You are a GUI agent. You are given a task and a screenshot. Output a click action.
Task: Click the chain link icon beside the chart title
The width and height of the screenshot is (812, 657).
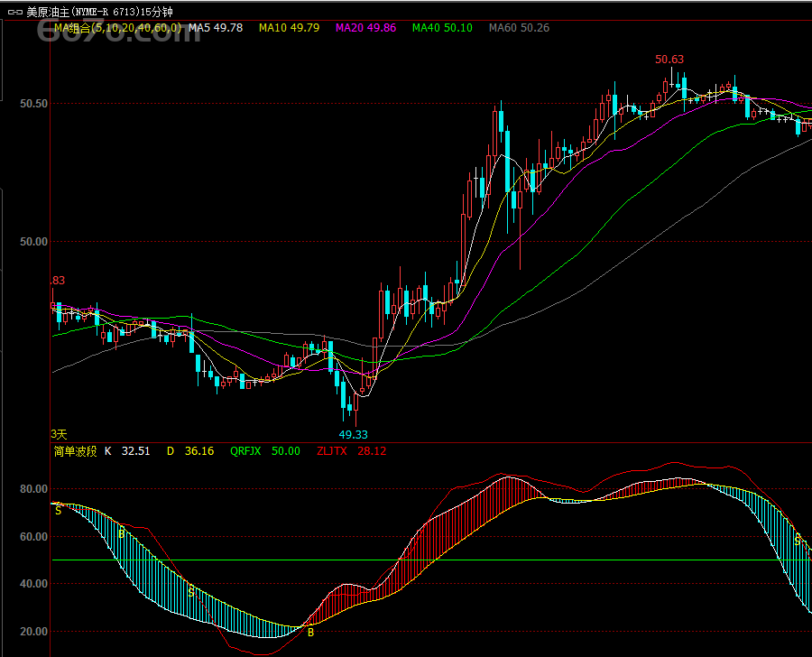[14, 12]
